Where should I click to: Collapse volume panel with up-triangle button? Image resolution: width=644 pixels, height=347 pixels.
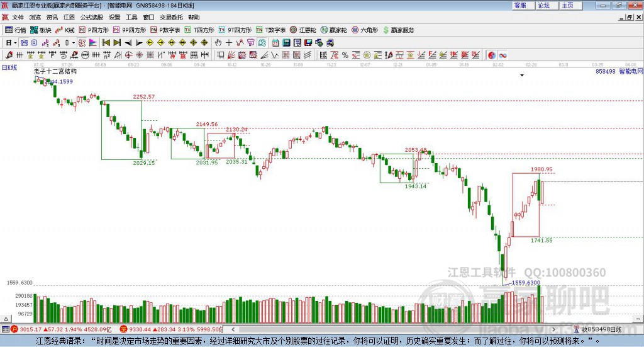(x=6, y=319)
